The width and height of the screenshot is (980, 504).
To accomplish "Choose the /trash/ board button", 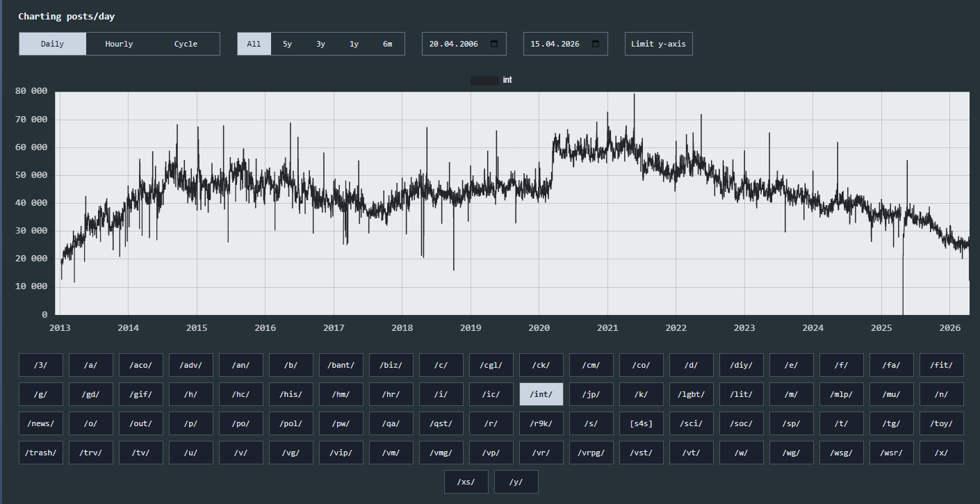I will pos(42,453).
